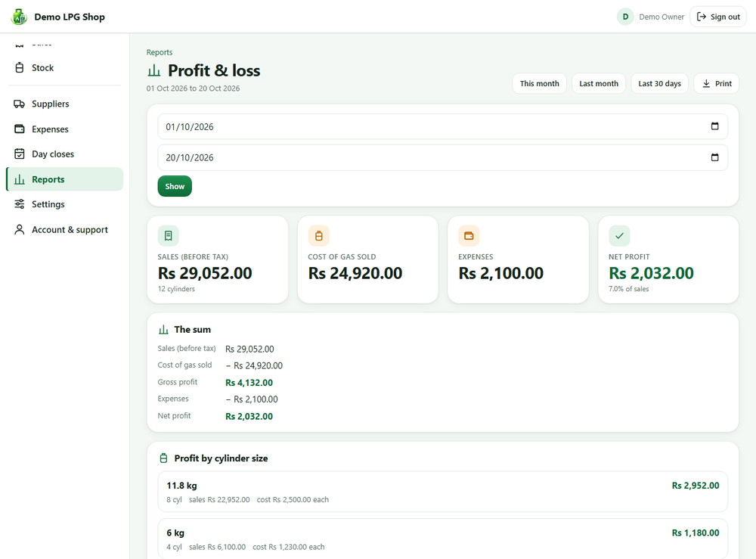Click the 12 cylinders text
Viewport: 756px width, 559px height.
pyautogui.click(x=176, y=289)
